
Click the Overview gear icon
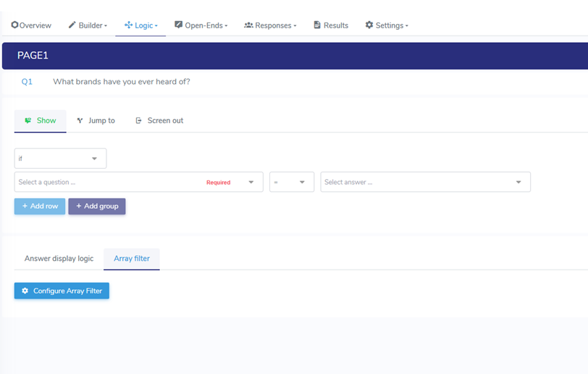14,25
